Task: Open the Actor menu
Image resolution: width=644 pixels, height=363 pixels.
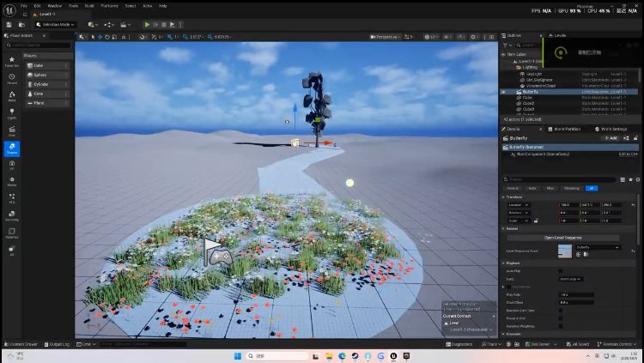Action: [x=148, y=6]
